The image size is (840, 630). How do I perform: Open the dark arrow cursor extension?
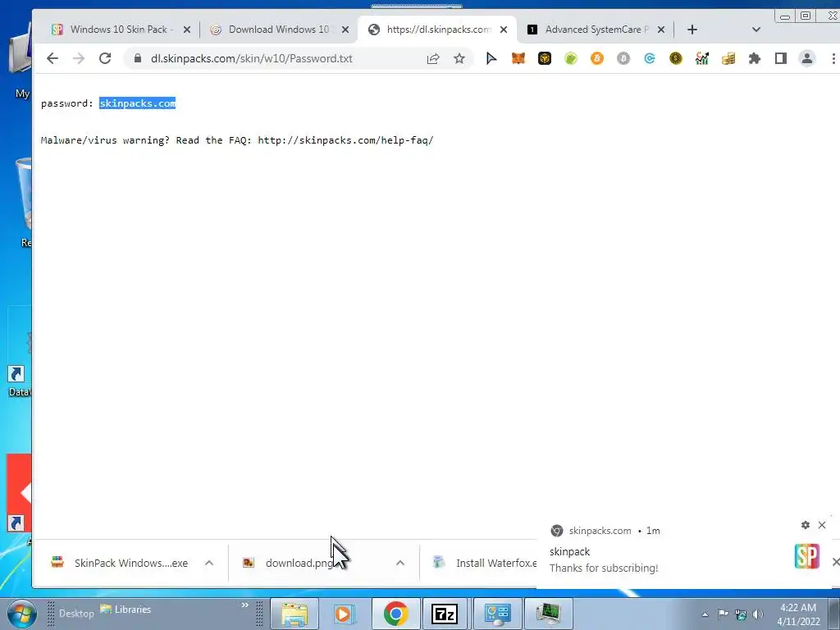491,58
